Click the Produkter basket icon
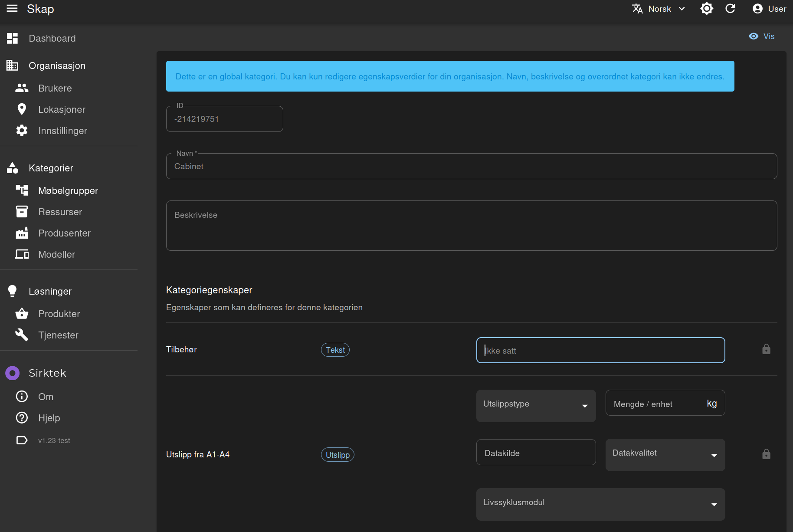 click(x=22, y=314)
